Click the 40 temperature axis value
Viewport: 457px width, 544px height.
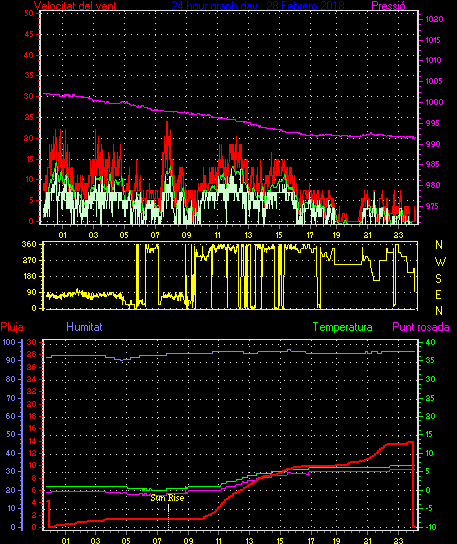click(430, 342)
